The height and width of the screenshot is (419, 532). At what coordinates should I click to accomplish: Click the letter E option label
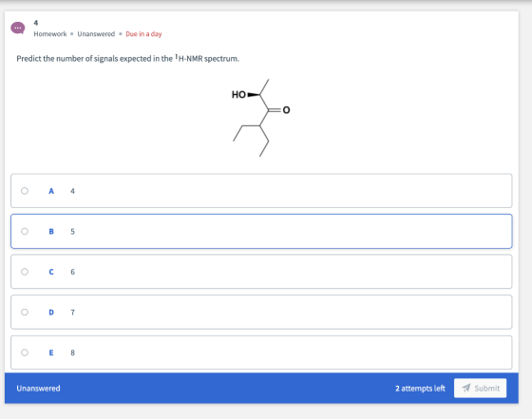[51, 352]
